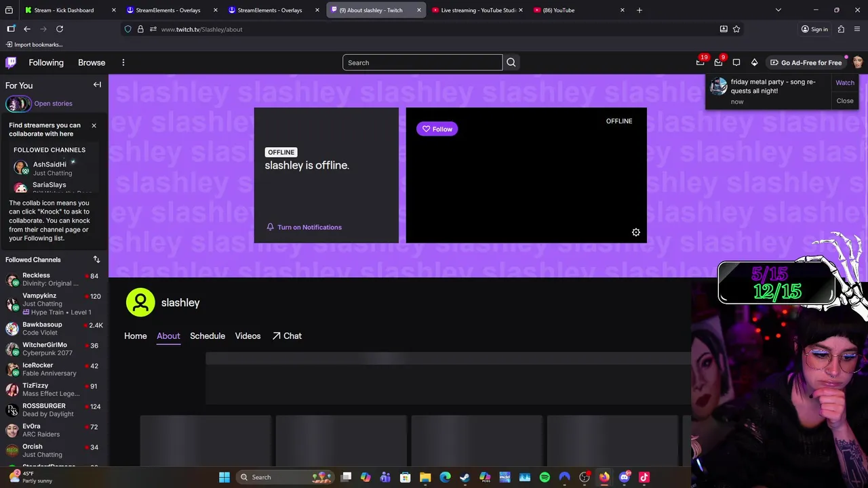The width and height of the screenshot is (868, 488).
Task: Select the About channel tab
Action: coord(168,336)
